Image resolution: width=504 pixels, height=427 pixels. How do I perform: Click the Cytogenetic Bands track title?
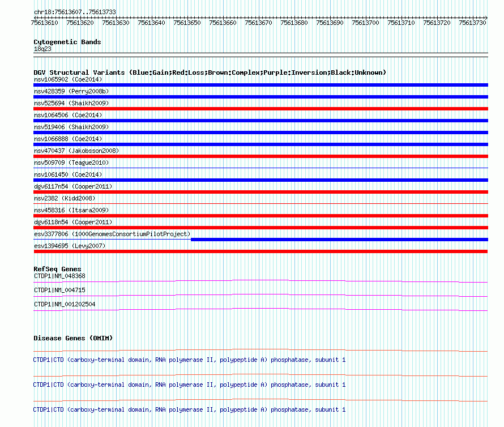coord(67,42)
